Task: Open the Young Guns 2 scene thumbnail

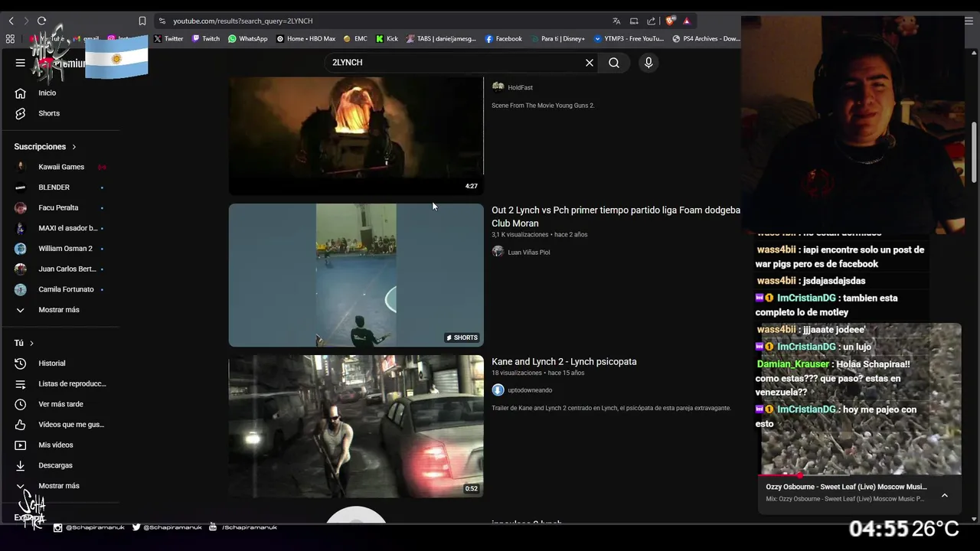Action: tap(356, 135)
